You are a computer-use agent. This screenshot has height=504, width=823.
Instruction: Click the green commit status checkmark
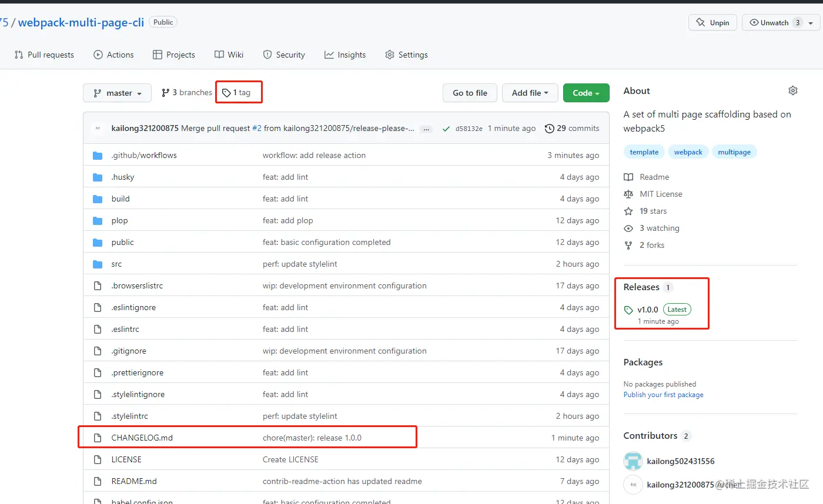coord(446,129)
